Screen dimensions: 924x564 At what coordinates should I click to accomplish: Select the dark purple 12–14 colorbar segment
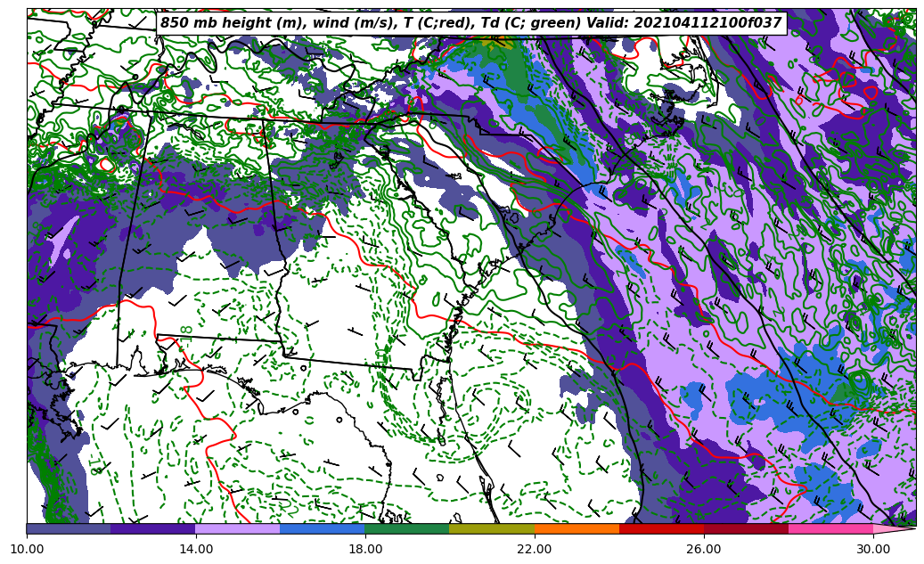pyautogui.click(x=153, y=528)
